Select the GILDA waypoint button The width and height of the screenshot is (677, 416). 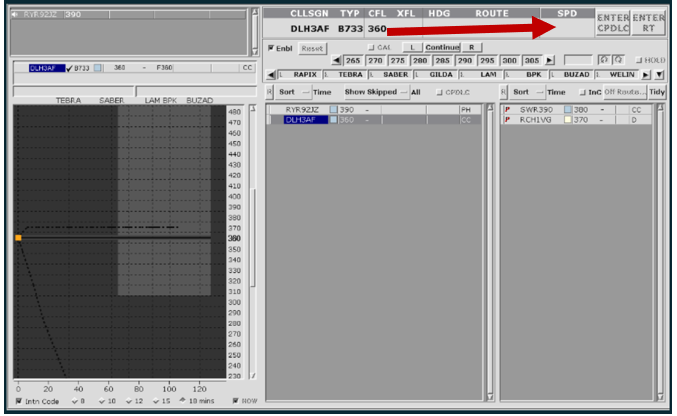click(436, 75)
